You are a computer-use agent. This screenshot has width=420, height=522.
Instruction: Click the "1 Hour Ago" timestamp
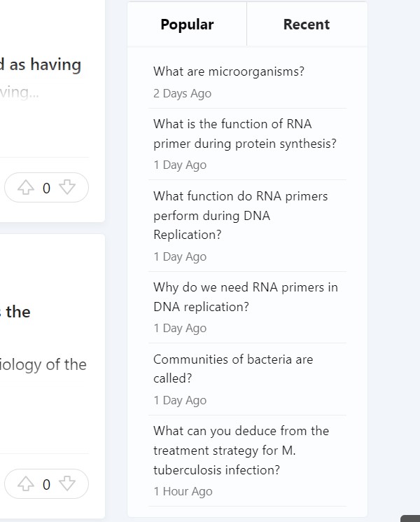(183, 492)
